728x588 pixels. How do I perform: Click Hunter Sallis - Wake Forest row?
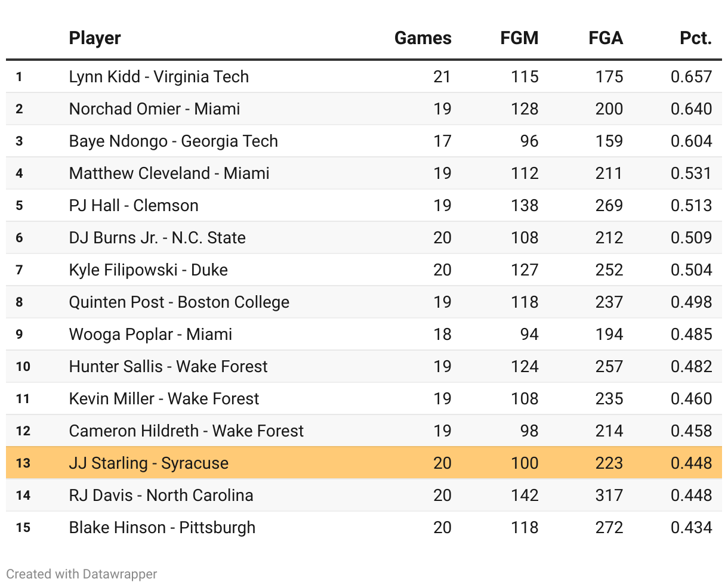(168, 367)
